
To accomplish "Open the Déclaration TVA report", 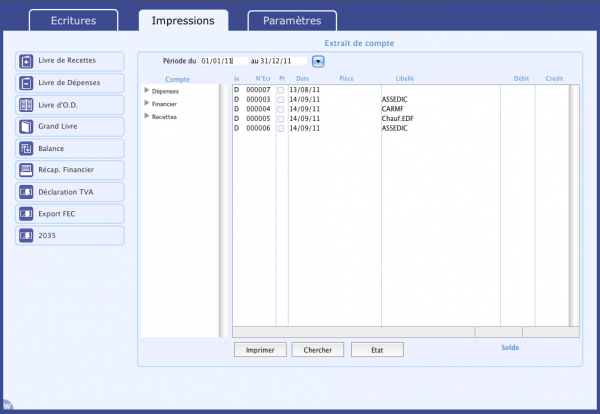I will tap(70, 192).
